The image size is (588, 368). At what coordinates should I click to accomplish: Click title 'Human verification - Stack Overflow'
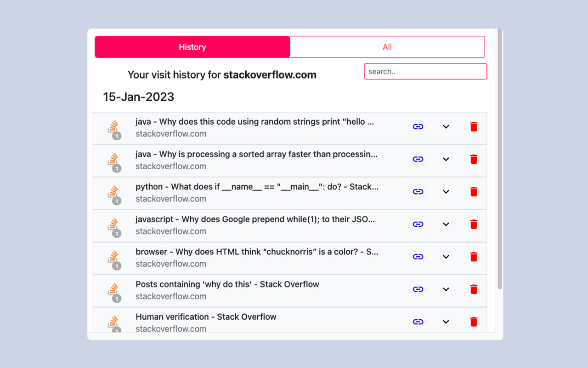tap(206, 317)
